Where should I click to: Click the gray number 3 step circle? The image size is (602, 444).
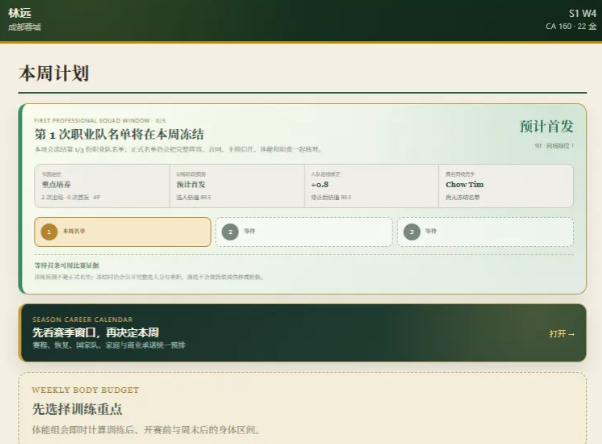[412, 232]
